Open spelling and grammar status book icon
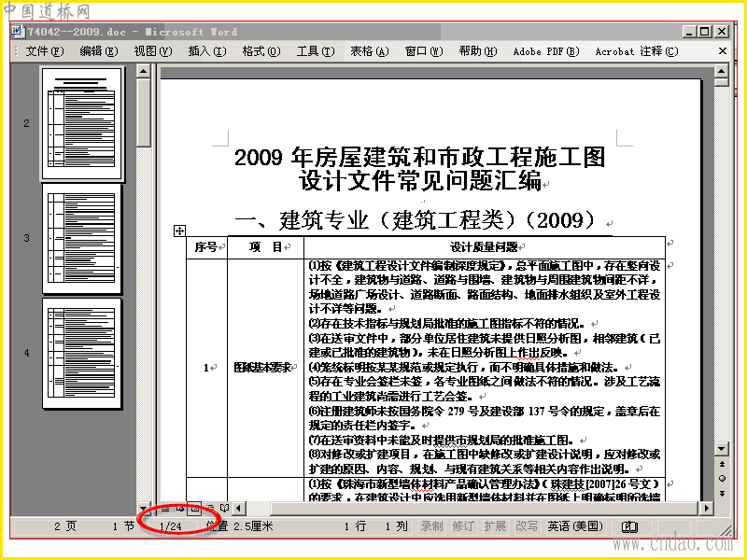Viewport: 747px width, 560px height. click(x=629, y=526)
